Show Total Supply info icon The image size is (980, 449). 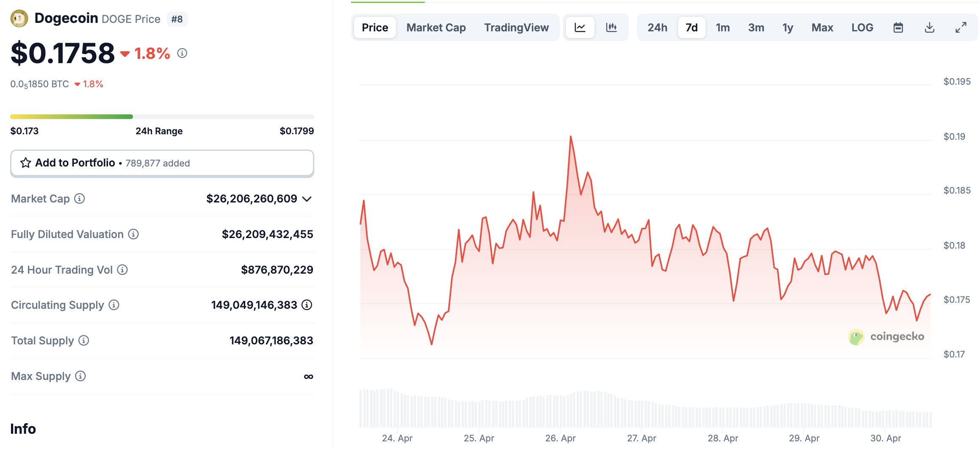point(84,341)
